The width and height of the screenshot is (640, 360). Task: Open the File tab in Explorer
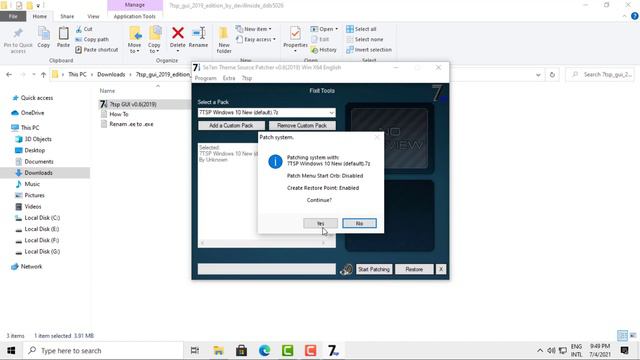(x=13, y=16)
